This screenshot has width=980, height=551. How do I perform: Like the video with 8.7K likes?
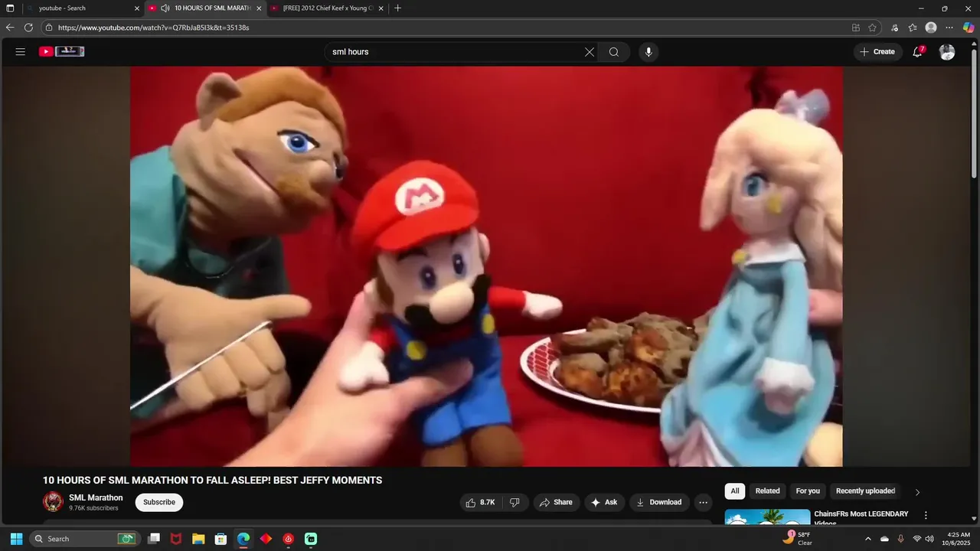(x=481, y=502)
